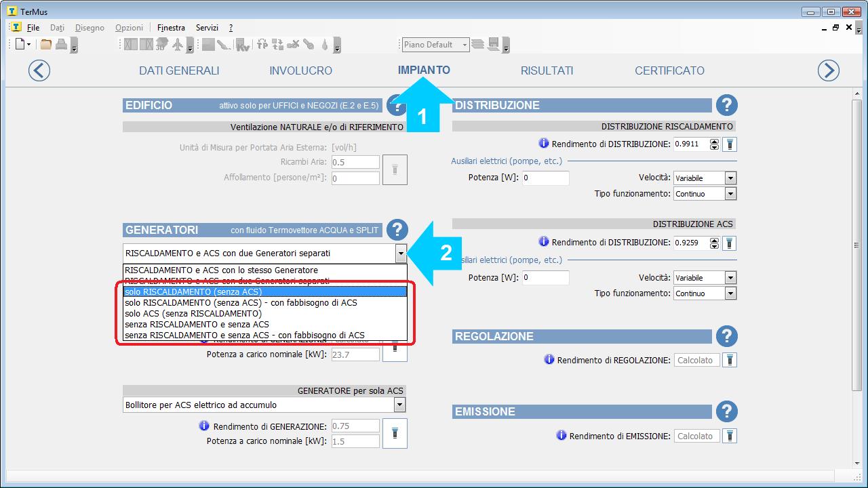Click the heating distribution Potenza [W] field
The width and height of the screenshot is (868, 488).
point(545,178)
